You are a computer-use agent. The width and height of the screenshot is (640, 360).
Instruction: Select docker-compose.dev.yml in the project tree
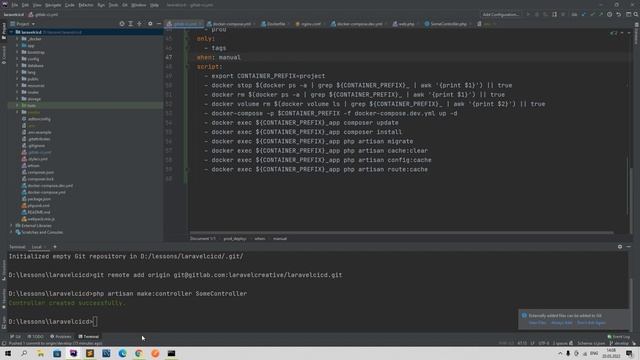(x=50, y=186)
